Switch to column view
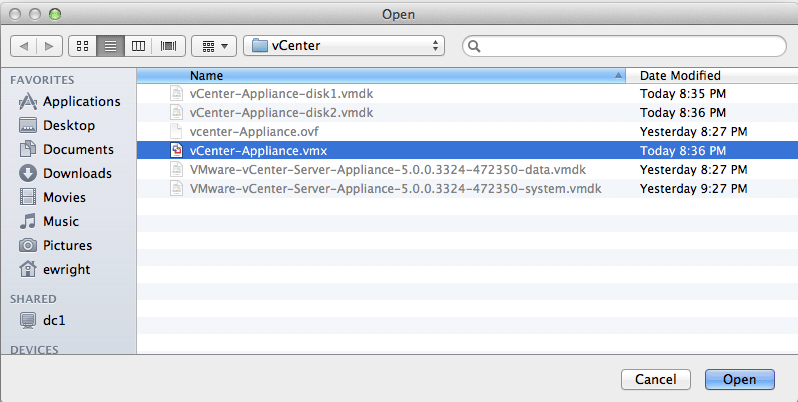This screenshot has width=798, height=402. (138, 46)
